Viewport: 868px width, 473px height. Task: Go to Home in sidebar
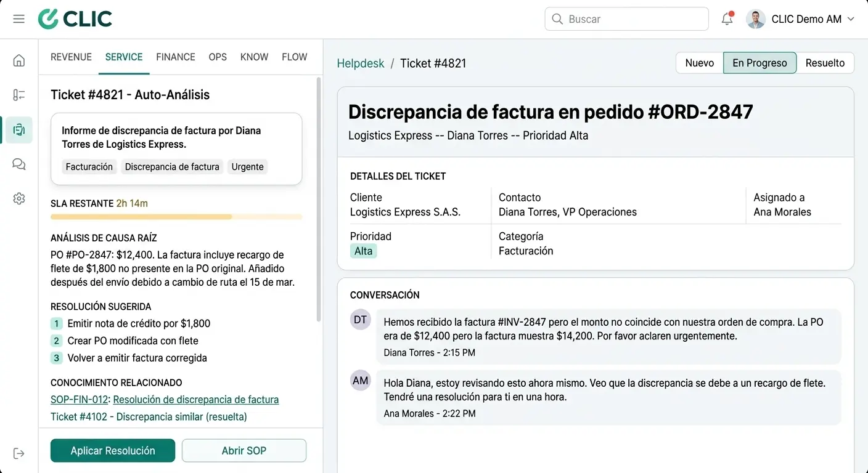pos(19,60)
